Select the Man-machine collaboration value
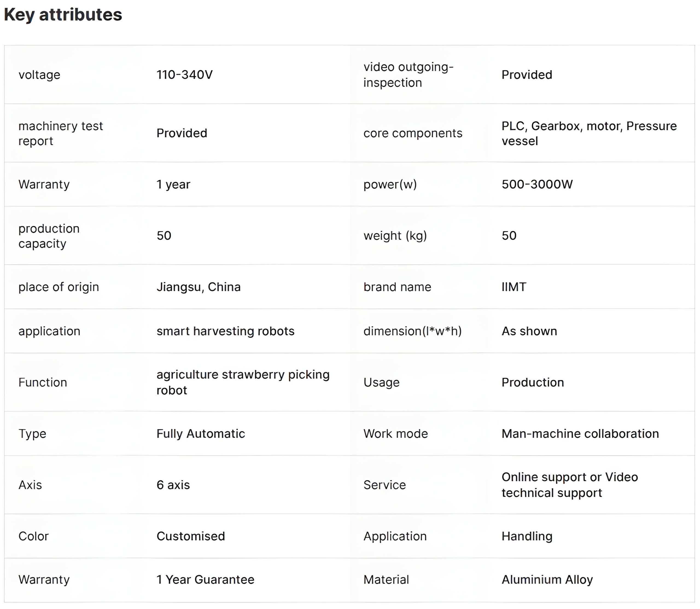Image resolution: width=700 pixels, height=609 pixels. 580,434
